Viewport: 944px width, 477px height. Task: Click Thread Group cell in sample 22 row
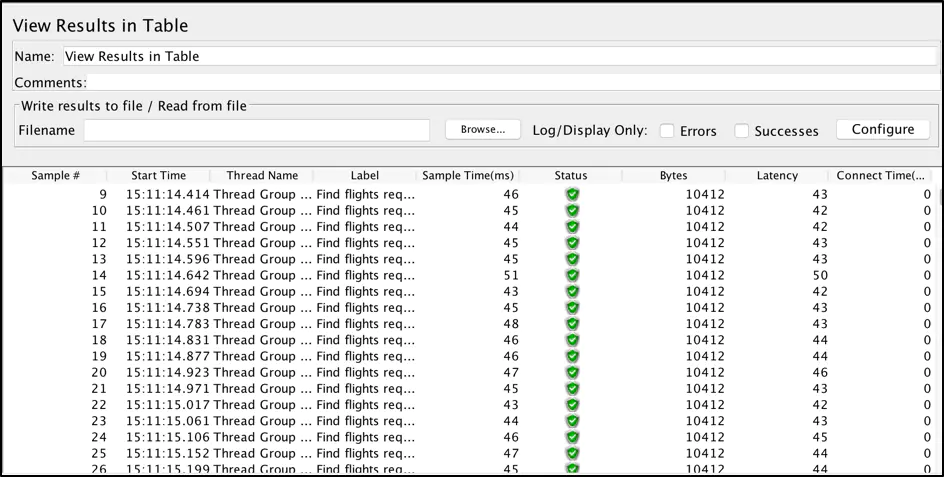(x=262, y=405)
